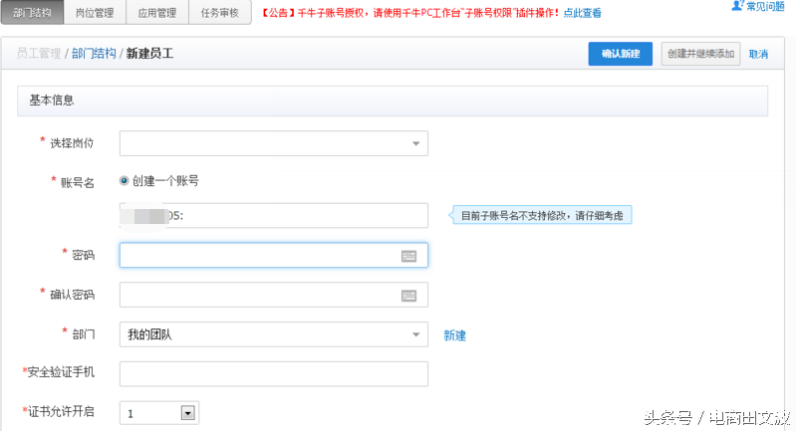Screen dimensions: 800x432
Task: Click 新建 link next to department
Action: coord(455,335)
